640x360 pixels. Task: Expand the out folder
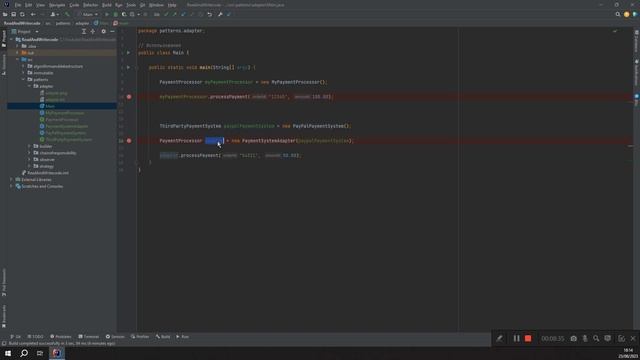(18, 53)
